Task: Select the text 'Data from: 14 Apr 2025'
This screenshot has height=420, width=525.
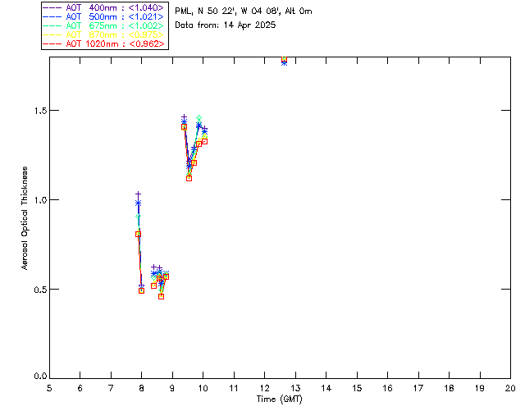Action: click(x=226, y=25)
